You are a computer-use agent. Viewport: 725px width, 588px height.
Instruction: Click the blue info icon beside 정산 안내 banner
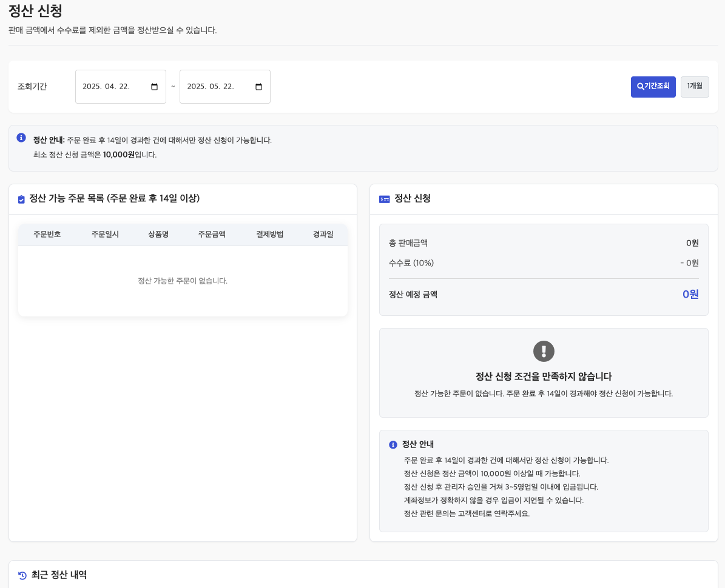tap(21, 138)
